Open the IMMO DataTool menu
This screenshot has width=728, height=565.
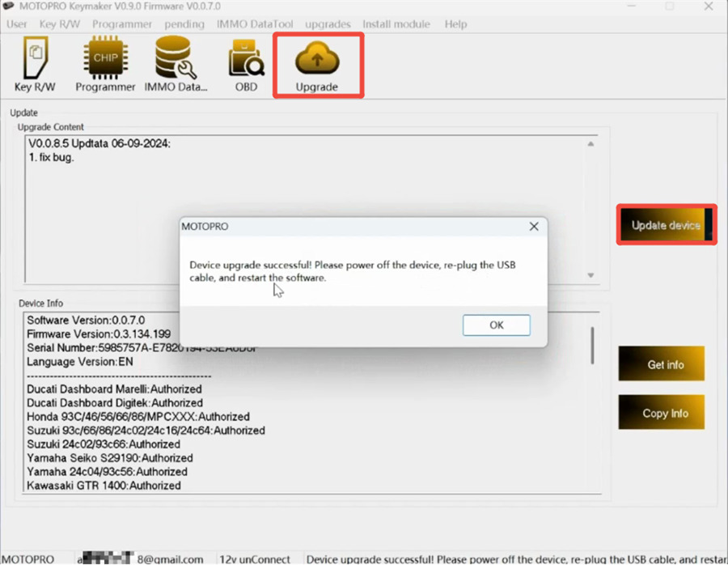(x=255, y=24)
